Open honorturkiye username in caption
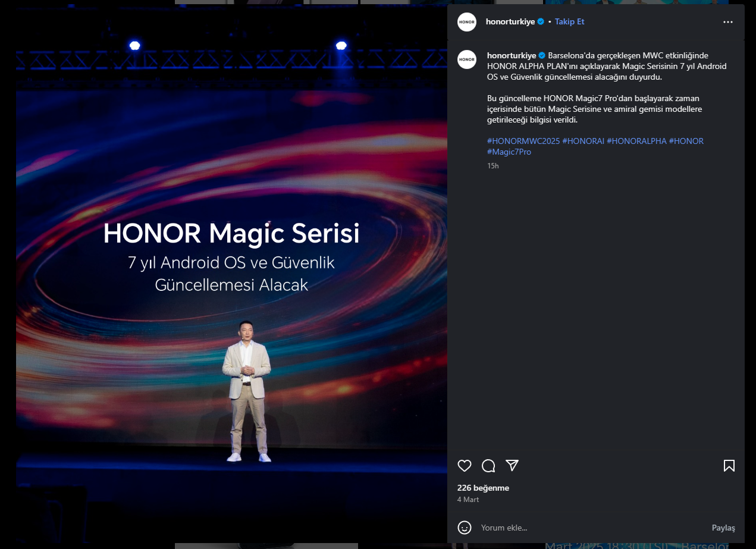 512,55
